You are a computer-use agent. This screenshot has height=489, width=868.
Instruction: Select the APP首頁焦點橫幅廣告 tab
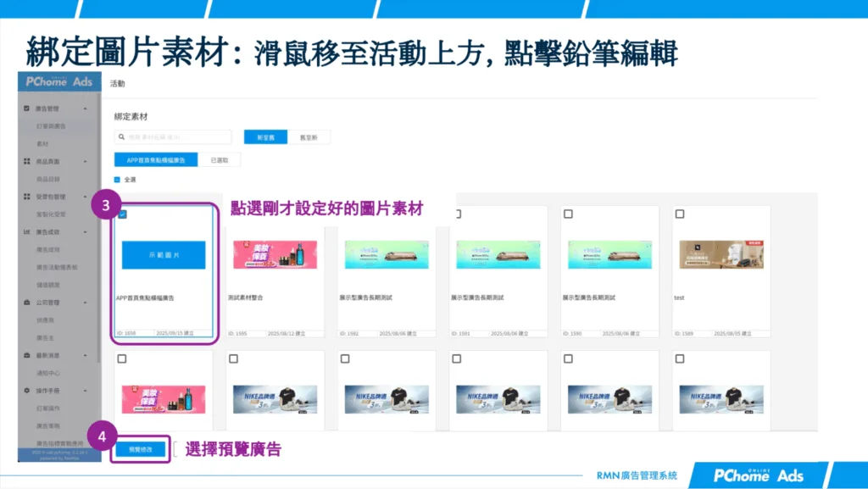click(154, 159)
